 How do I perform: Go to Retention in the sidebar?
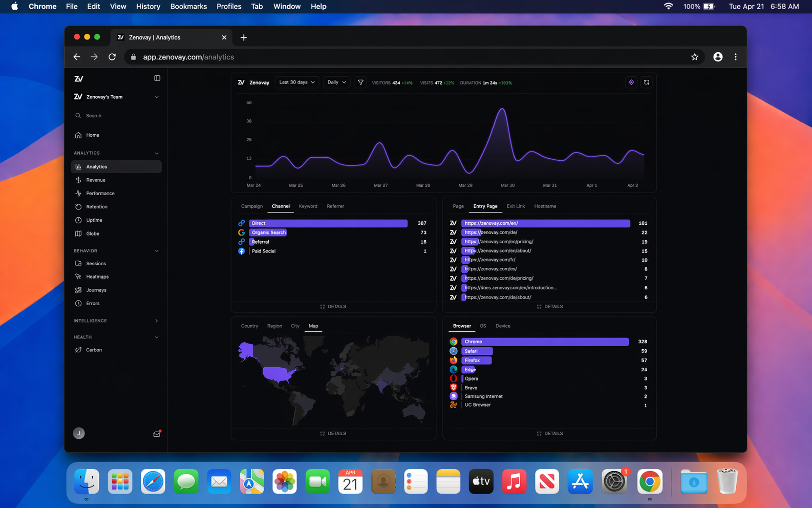(116, 207)
